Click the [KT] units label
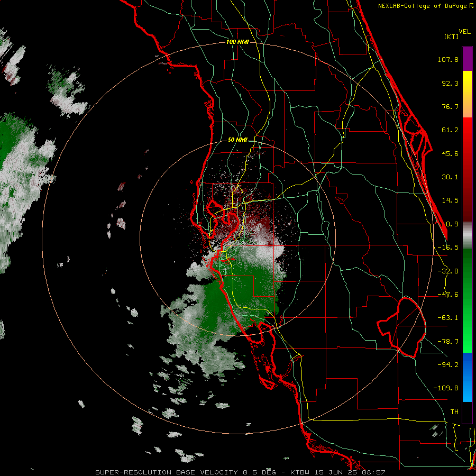The width and height of the screenshot is (476, 476). coord(452,36)
